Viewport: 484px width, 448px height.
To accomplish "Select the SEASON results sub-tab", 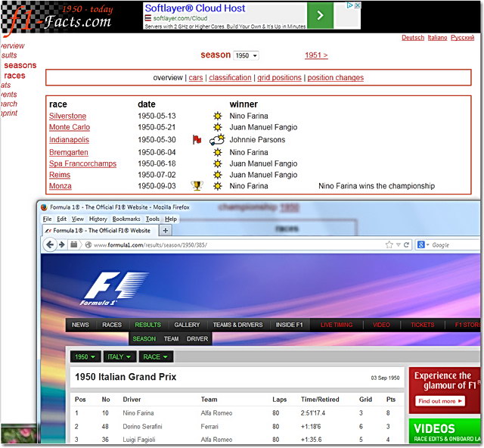I will 144,339.
